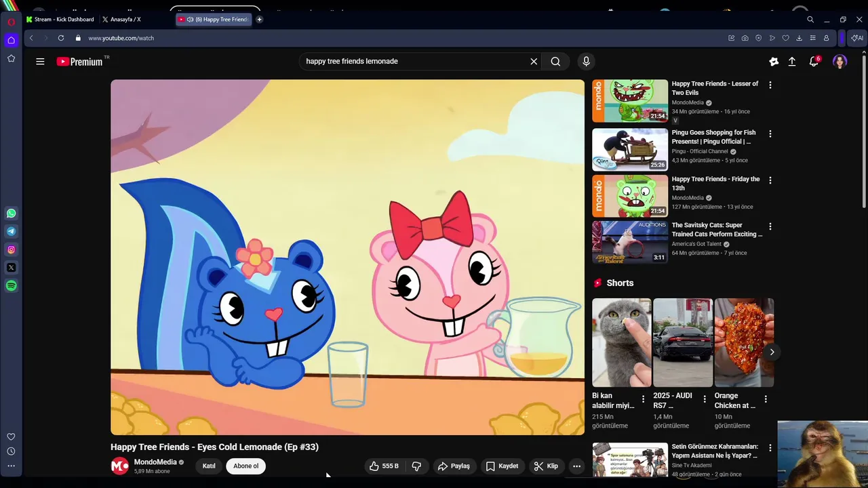Click the Paylaş share button
868x488 pixels.
coord(454,466)
